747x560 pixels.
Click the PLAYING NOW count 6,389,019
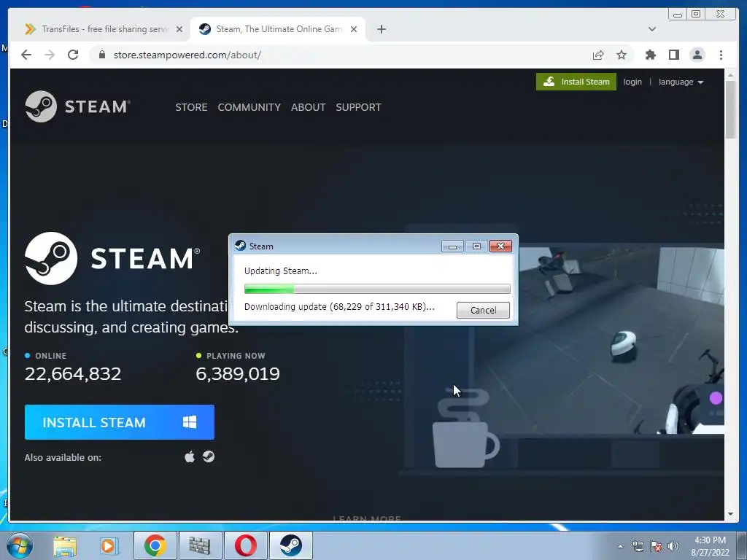238,374
